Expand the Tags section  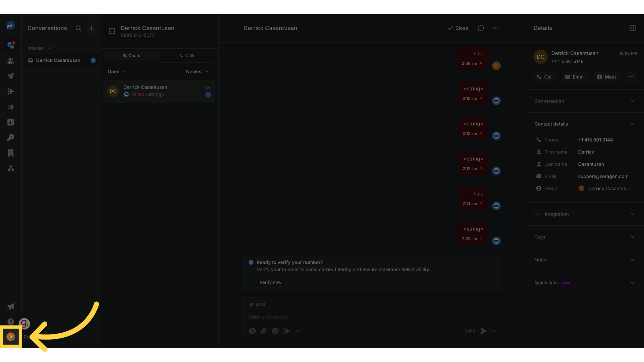pyautogui.click(x=585, y=237)
